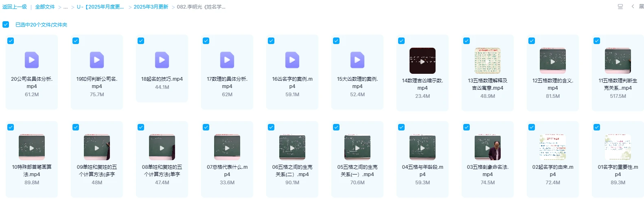Play the 10特殊部首笔画算法 video thumbnail
The width and height of the screenshot is (644, 212).
coord(32,147)
